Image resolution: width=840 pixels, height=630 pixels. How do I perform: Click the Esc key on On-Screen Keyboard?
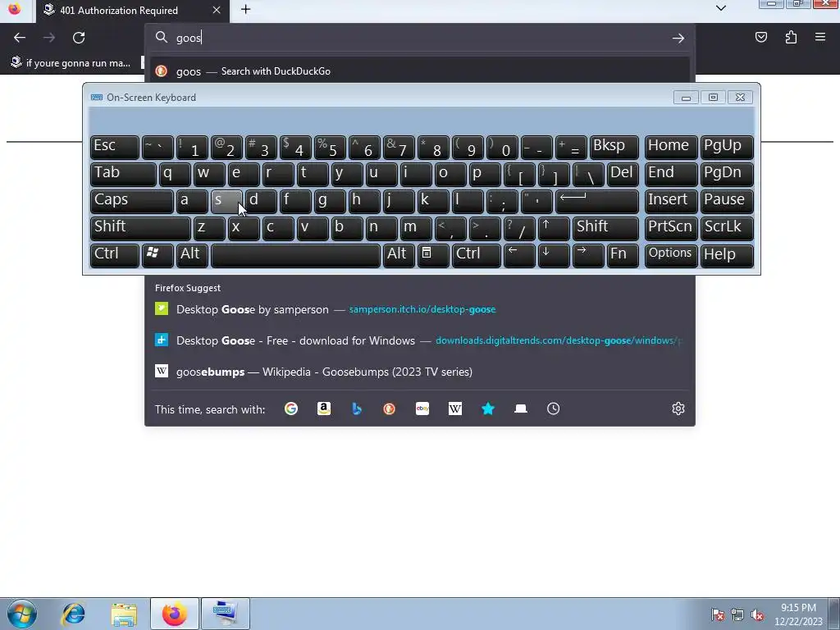pyautogui.click(x=115, y=146)
